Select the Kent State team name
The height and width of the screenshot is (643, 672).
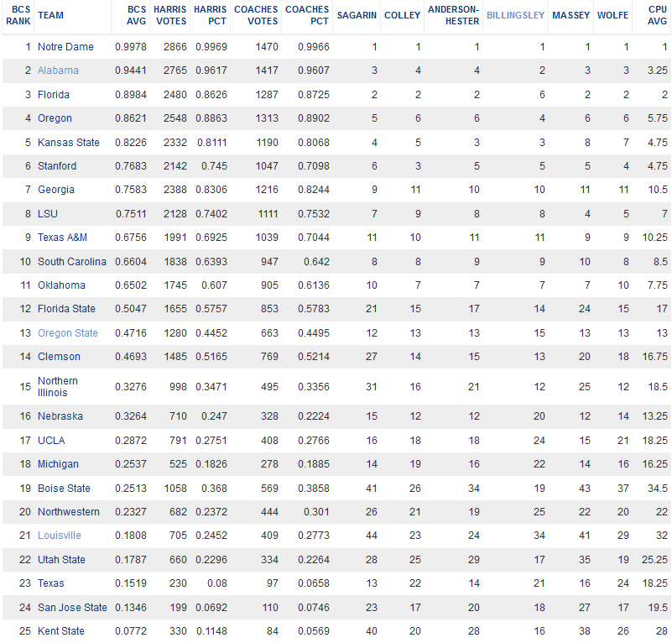tap(61, 631)
